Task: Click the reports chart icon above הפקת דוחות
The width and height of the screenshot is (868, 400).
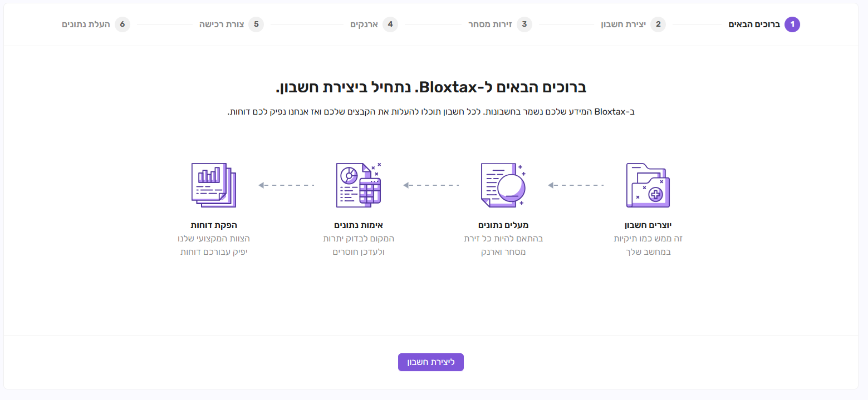Action: tap(214, 185)
